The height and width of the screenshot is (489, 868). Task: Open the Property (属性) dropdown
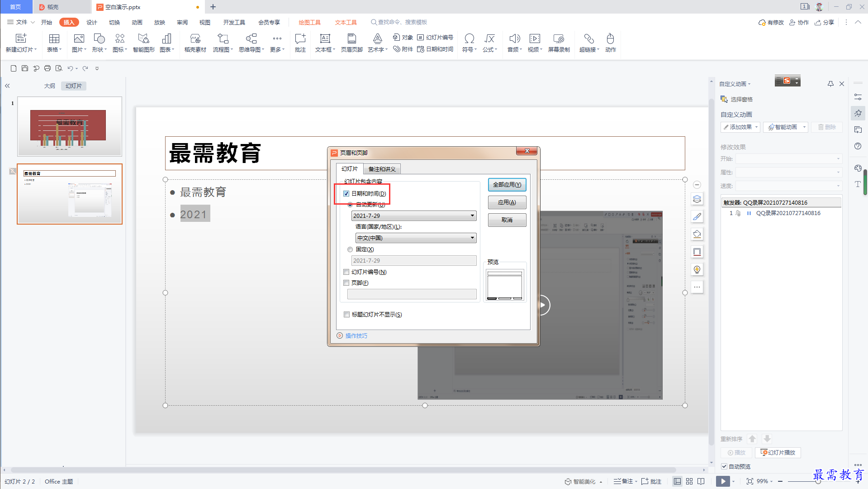click(x=788, y=173)
